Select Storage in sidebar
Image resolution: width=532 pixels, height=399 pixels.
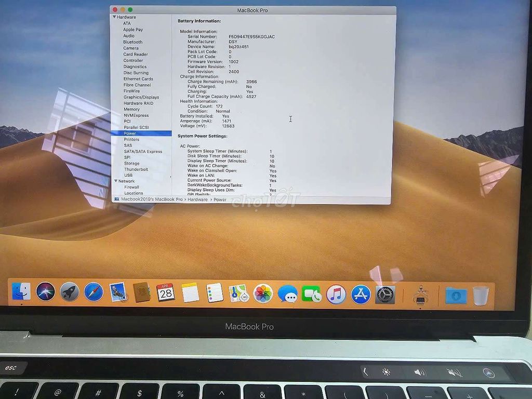click(131, 163)
